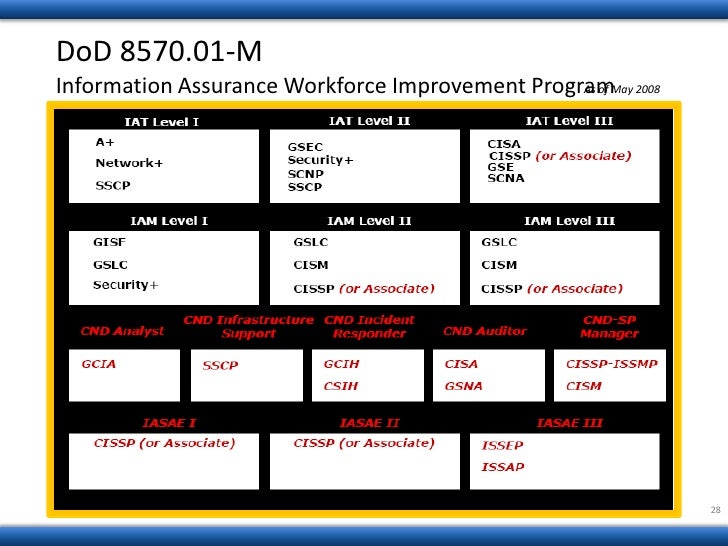Click SSCP under IAT Level I

[113, 185]
